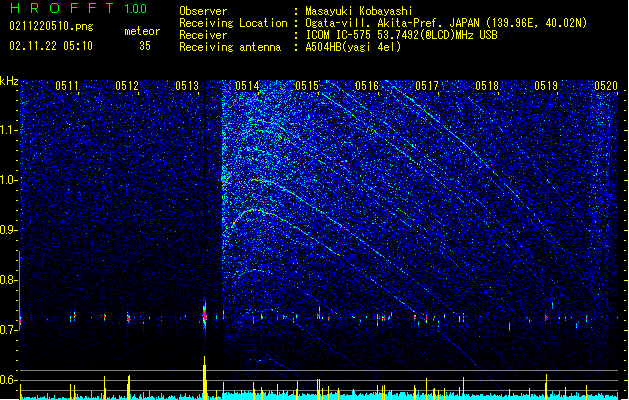Click the 0520 time marker

pos(606,86)
